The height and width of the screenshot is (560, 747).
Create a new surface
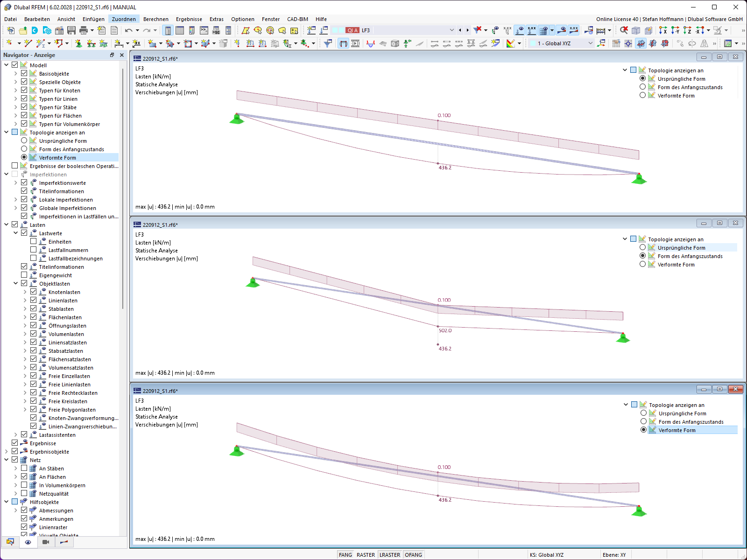click(x=152, y=43)
